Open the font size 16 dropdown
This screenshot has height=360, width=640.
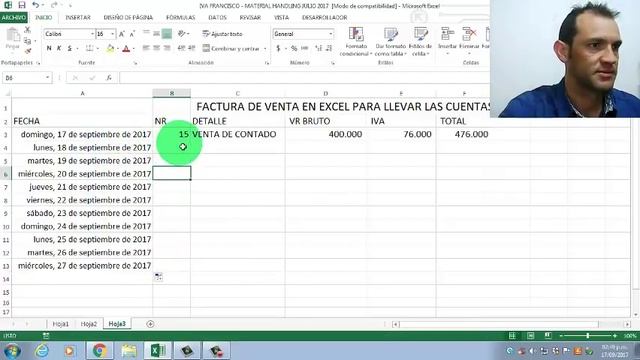point(113,34)
